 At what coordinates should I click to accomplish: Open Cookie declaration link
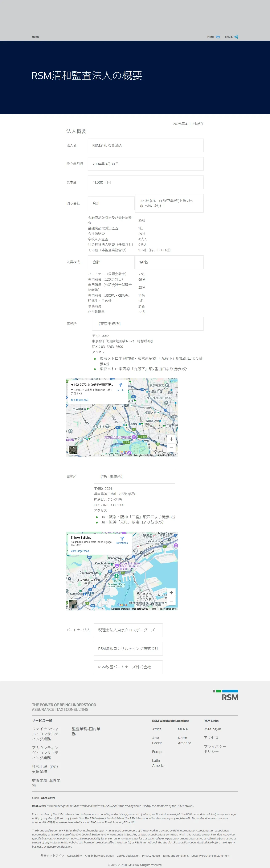click(128, 856)
